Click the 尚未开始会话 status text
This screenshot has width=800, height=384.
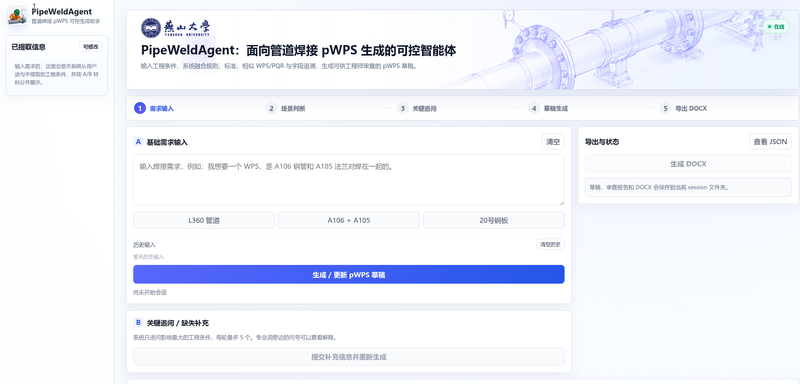click(150, 292)
